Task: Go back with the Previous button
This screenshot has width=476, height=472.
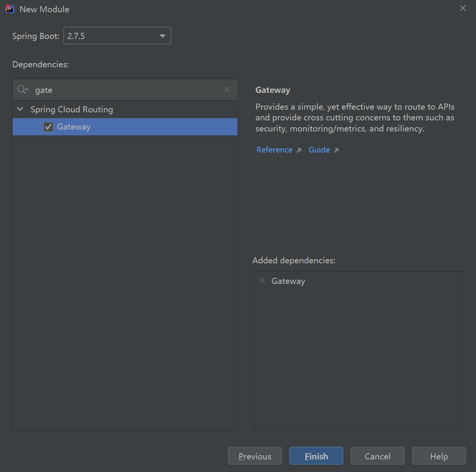Action: 255,456
